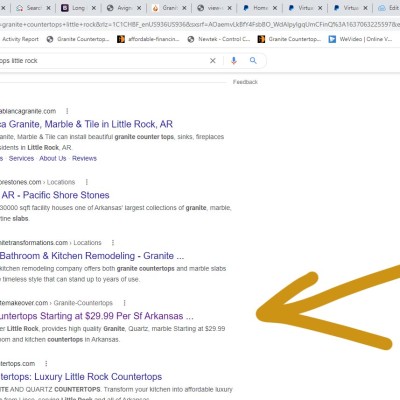Screen dimensions: 400x400
Task: Close the PayPal Home tab
Action: point(275,8)
